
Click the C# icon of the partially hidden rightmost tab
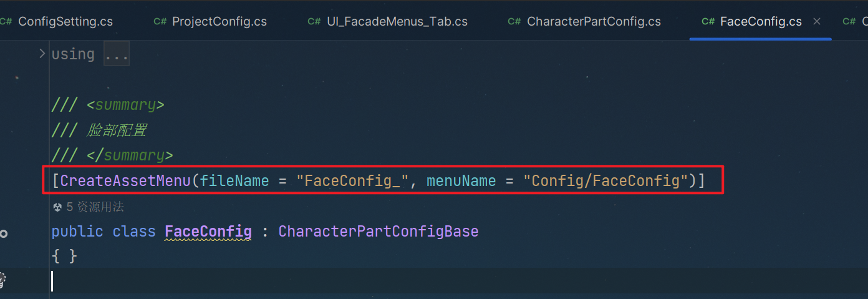[849, 21]
